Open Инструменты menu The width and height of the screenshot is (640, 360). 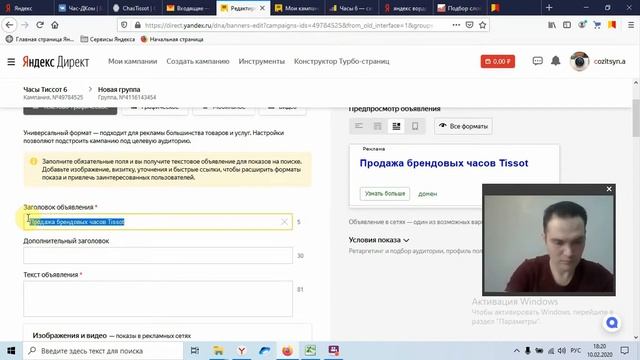[262, 61]
